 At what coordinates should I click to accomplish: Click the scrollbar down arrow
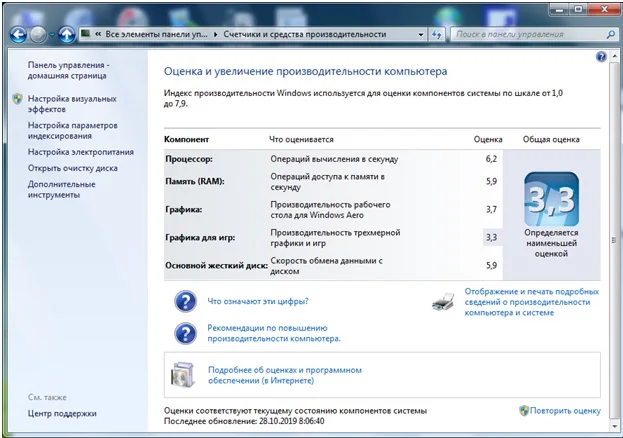click(614, 425)
